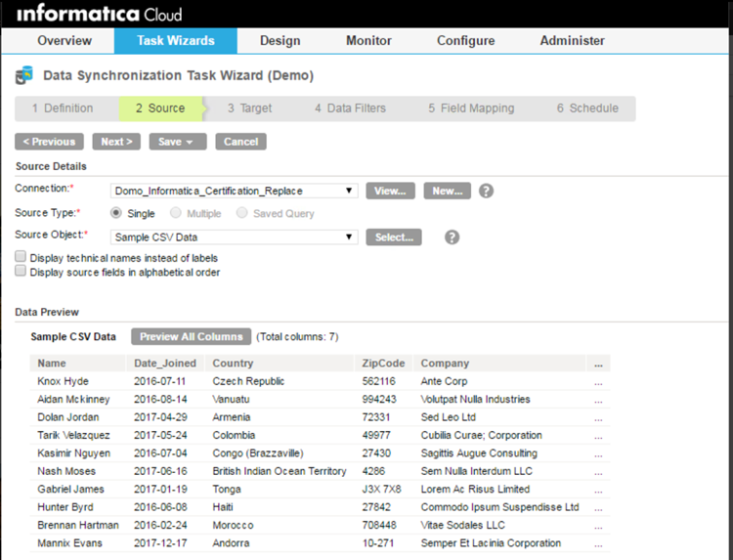
Task: Click ellipsis in Gabriel James row
Action: coord(598,490)
